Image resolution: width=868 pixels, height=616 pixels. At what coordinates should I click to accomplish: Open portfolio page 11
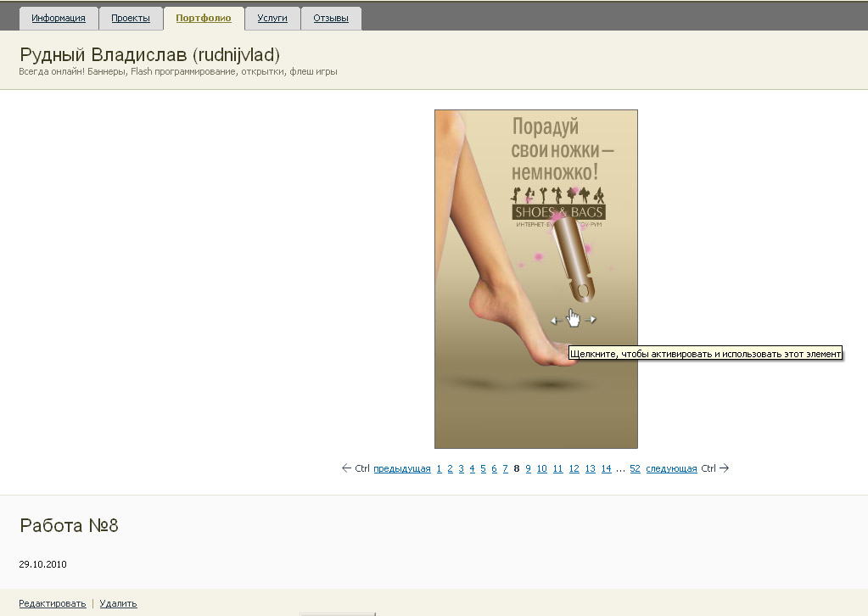[x=558, y=468]
